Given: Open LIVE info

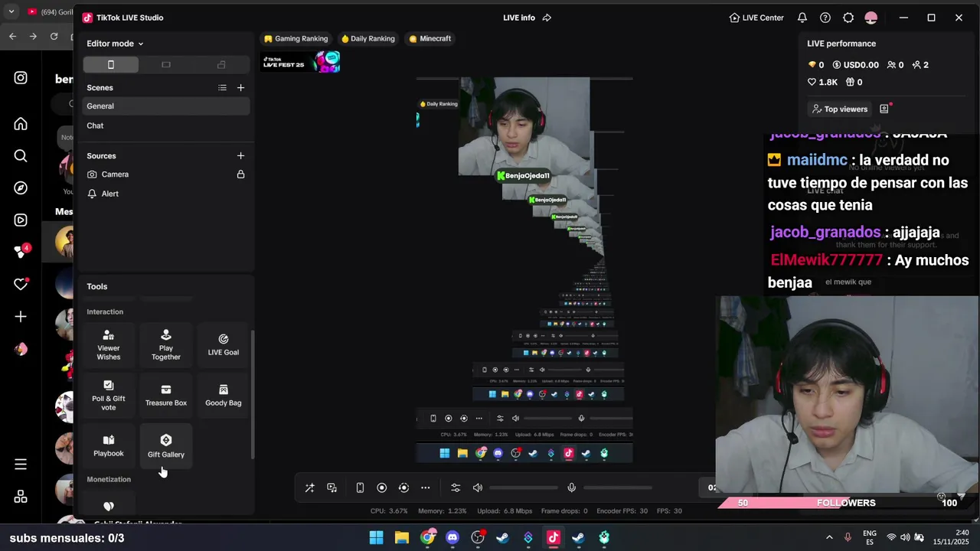Looking at the screenshot, I should tap(519, 18).
